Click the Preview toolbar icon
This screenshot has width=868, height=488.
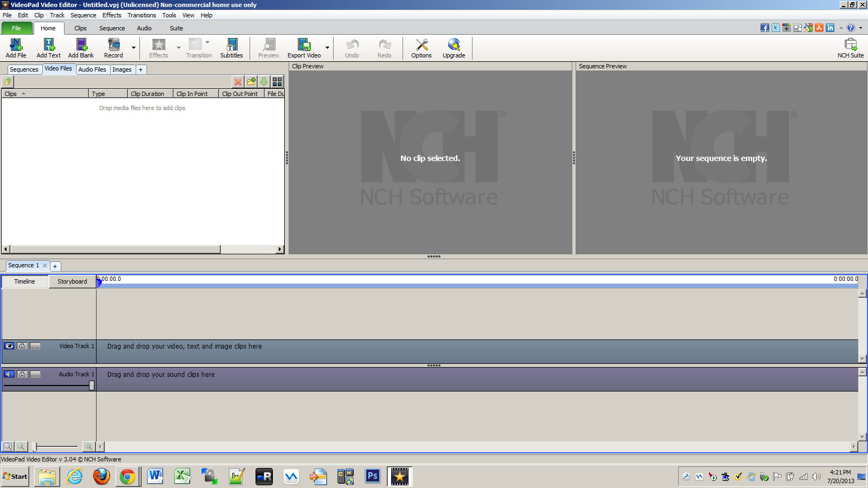(x=269, y=48)
